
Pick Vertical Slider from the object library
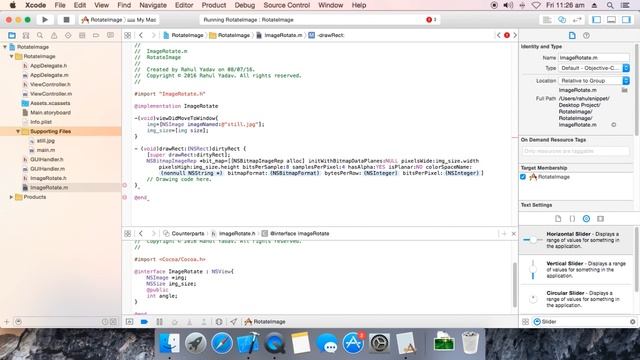(576, 270)
